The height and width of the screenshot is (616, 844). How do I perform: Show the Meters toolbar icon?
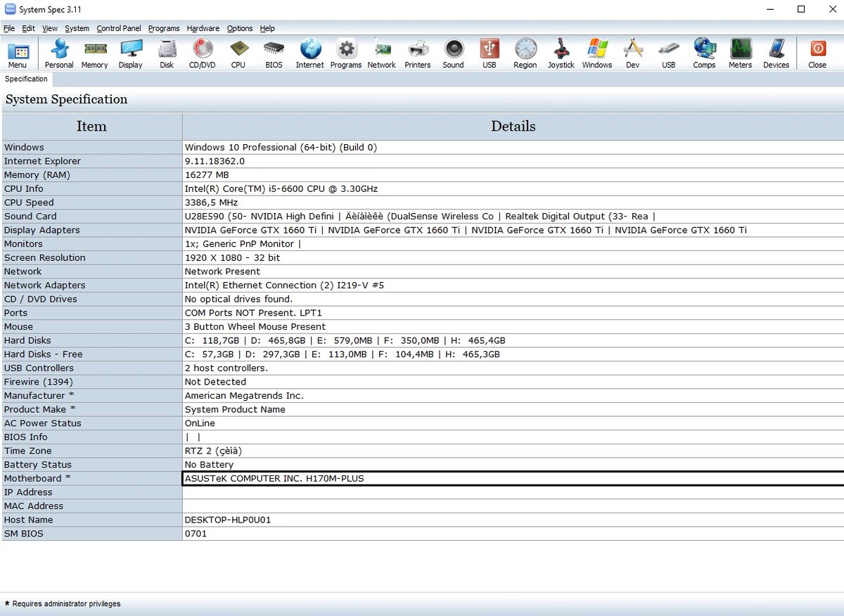click(x=740, y=54)
